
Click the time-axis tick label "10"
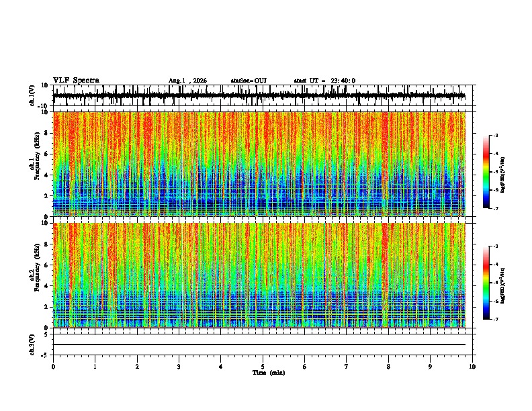pos(472,367)
